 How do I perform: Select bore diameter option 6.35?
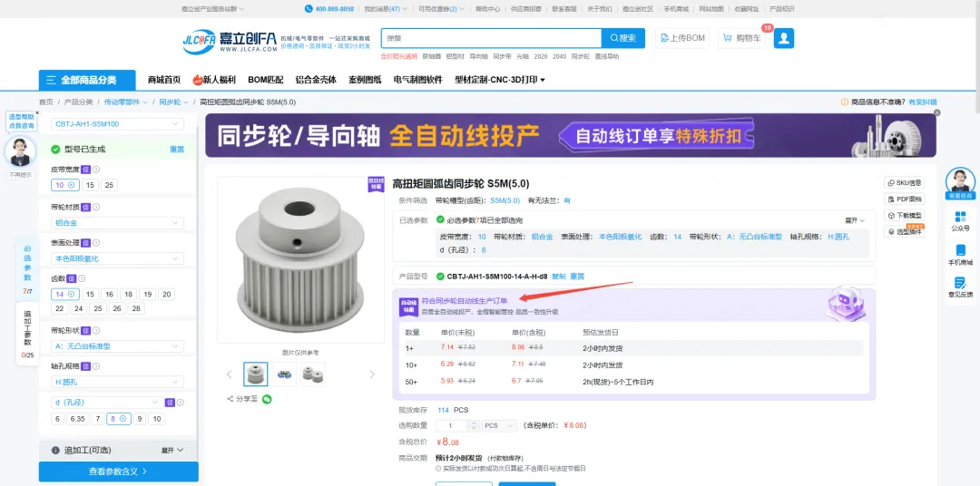coord(77,419)
